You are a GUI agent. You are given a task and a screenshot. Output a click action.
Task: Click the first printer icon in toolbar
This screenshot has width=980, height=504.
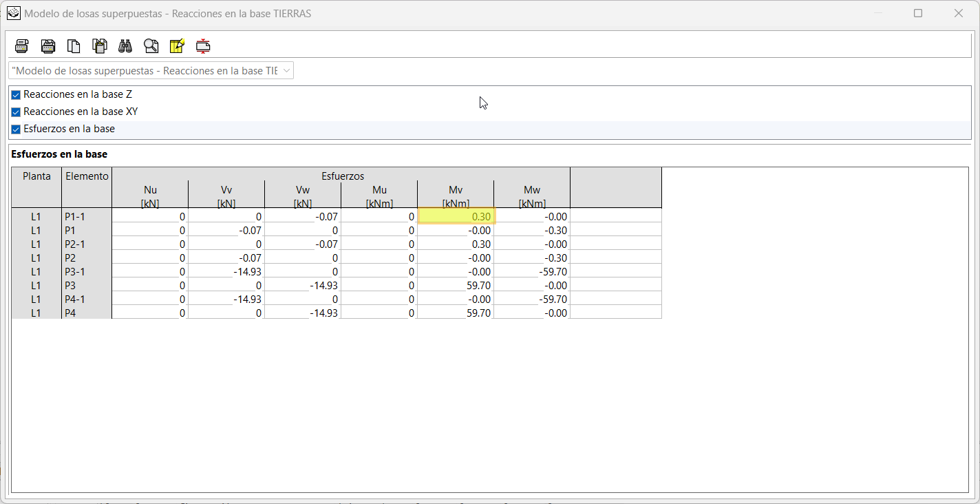point(22,46)
